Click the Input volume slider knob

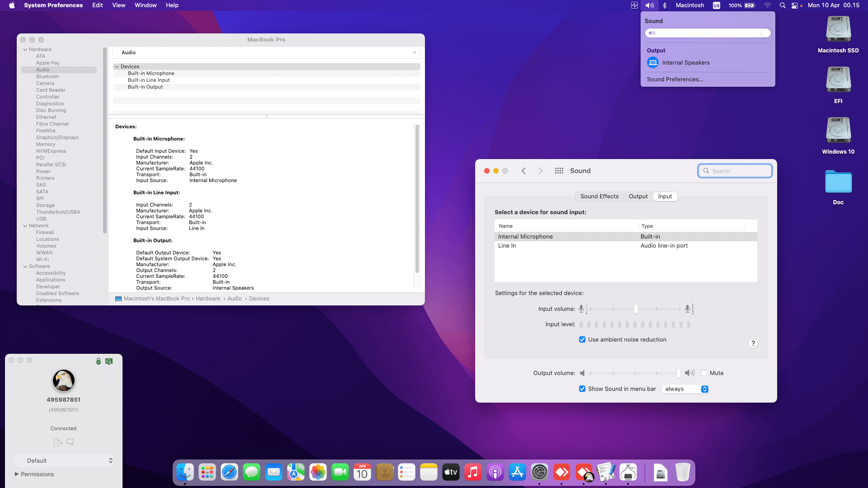636,309
